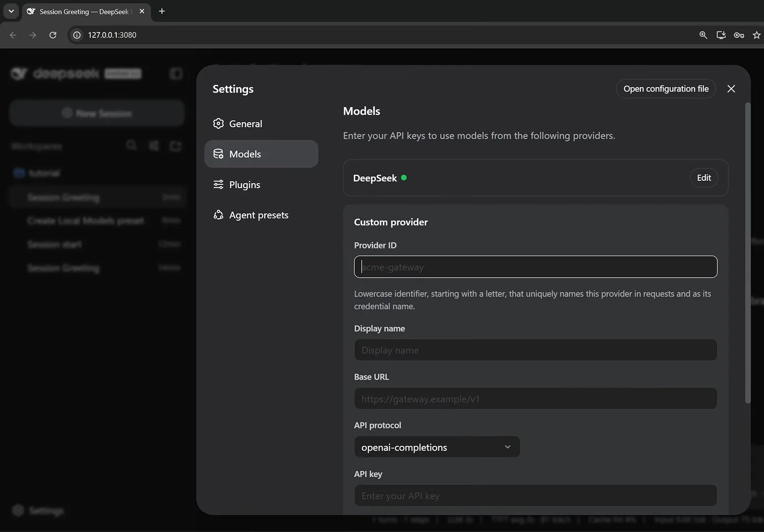Open the browser zoom icon
Image resolution: width=764 pixels, height=532 pixels.
703,35
